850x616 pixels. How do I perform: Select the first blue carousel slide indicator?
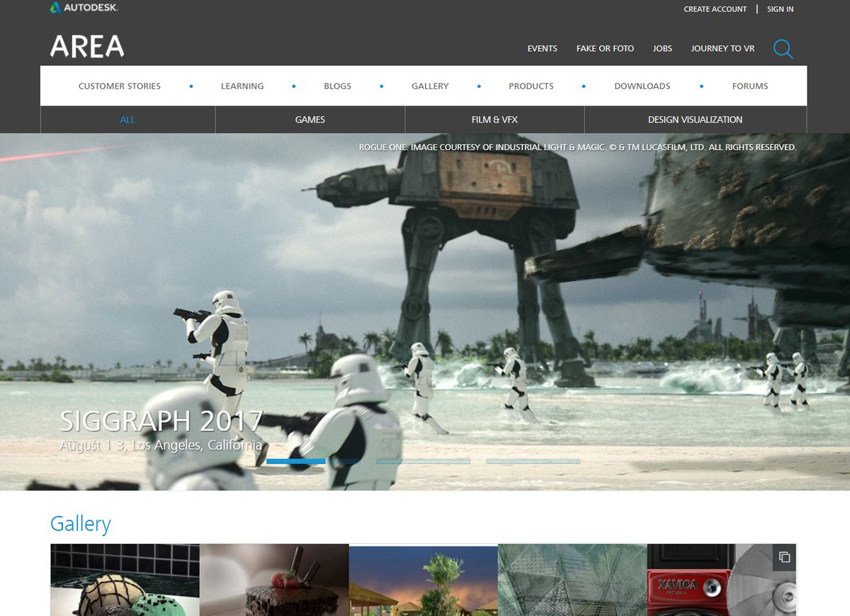coord(295,461)
